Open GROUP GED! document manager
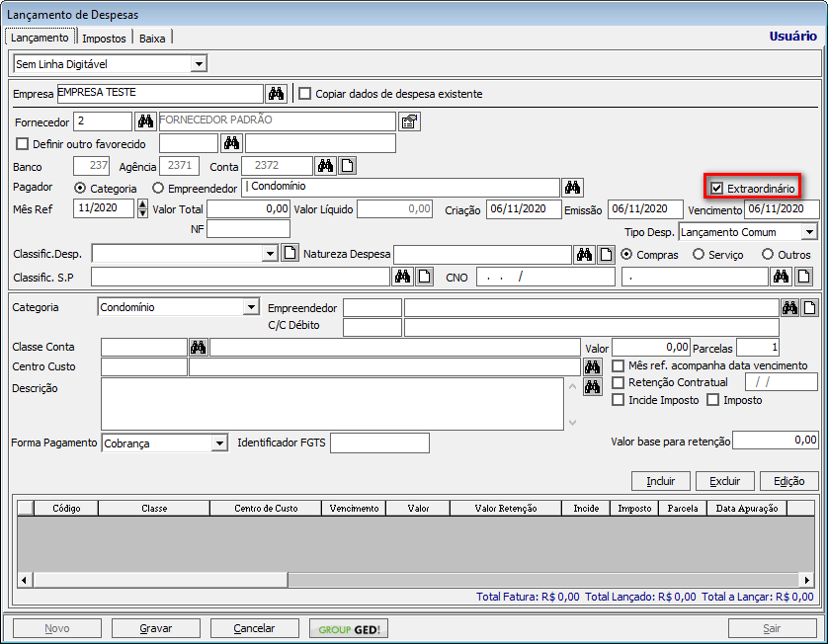 (x=349, y=629)
